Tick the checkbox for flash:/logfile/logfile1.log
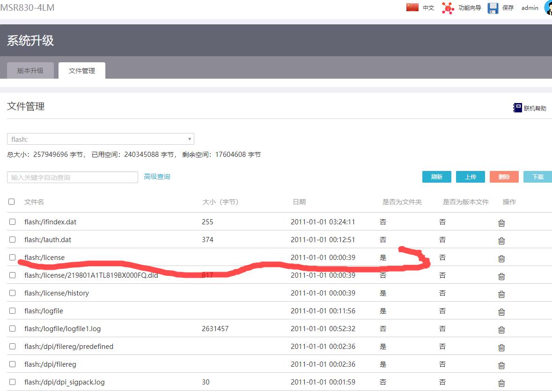 click(x=12, y=328)
